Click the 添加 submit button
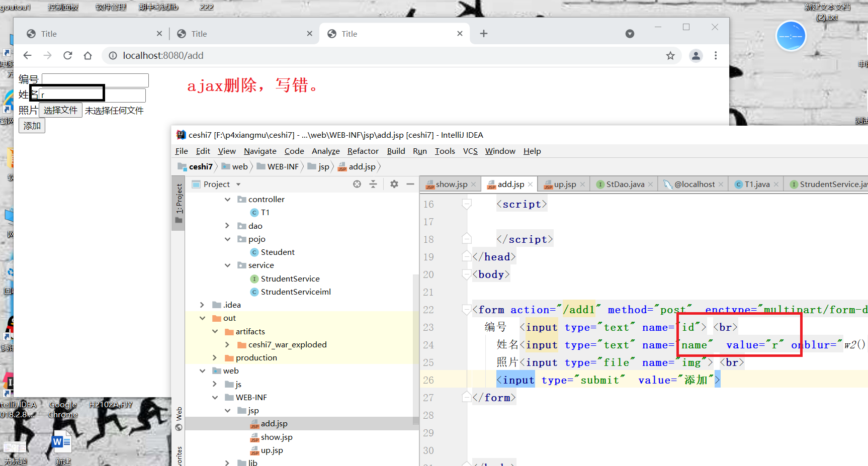Image resolution: width=868 pixels, height=466 pixels. point(32,126)
